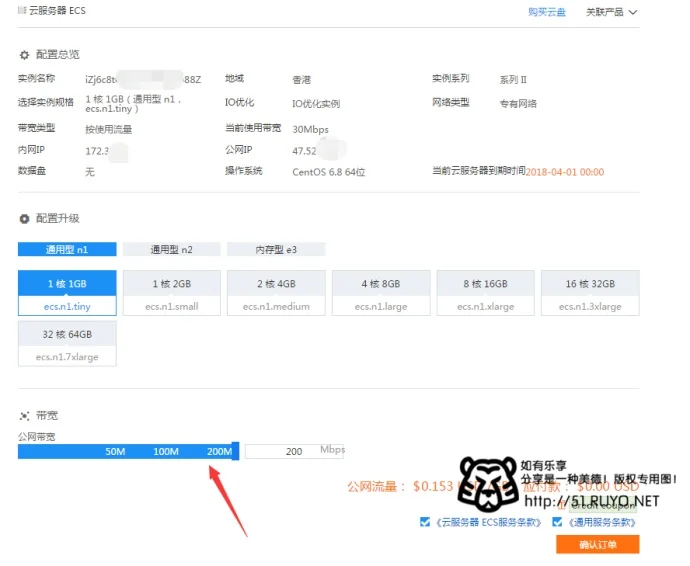690x566 pixels.
Task: Select the 通用型 n1 tab
Action: pos(67,250)
